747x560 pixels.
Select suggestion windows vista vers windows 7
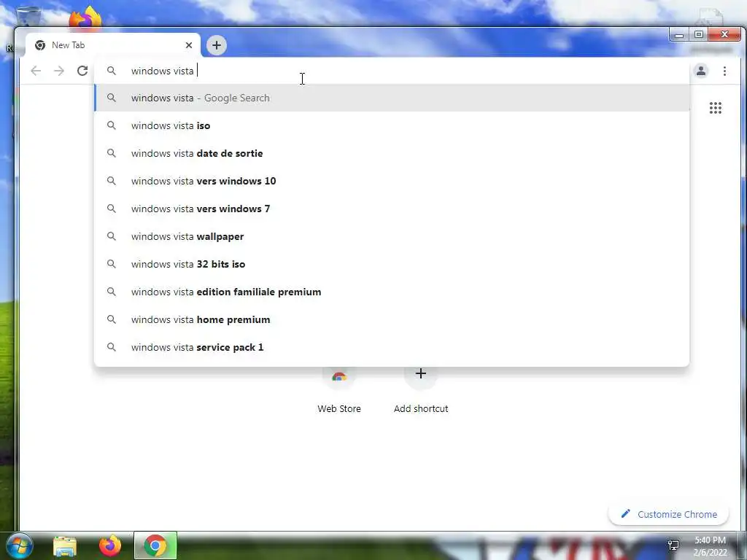(x=392, y=209)
